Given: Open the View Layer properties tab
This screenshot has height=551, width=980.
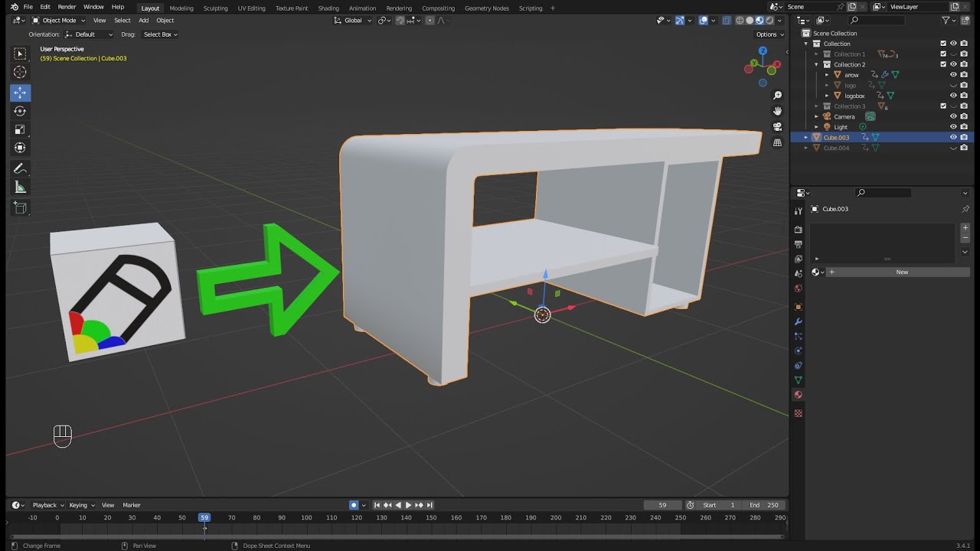Looking at the screenshot, I should 799,259.
